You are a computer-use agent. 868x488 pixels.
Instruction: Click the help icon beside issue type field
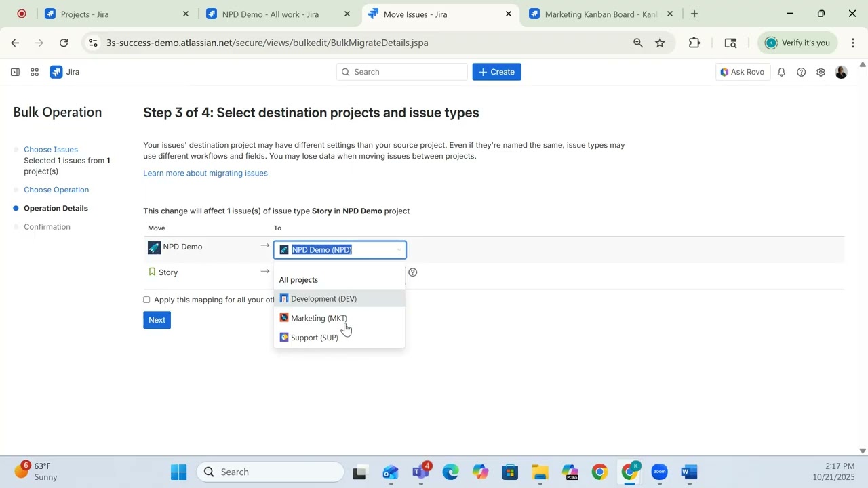[x=412, y=272]
